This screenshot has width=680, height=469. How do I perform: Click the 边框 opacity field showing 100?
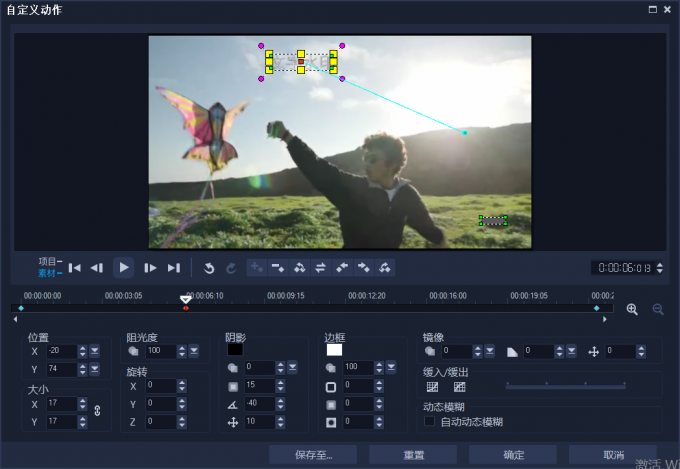click(x=358, y=367)
